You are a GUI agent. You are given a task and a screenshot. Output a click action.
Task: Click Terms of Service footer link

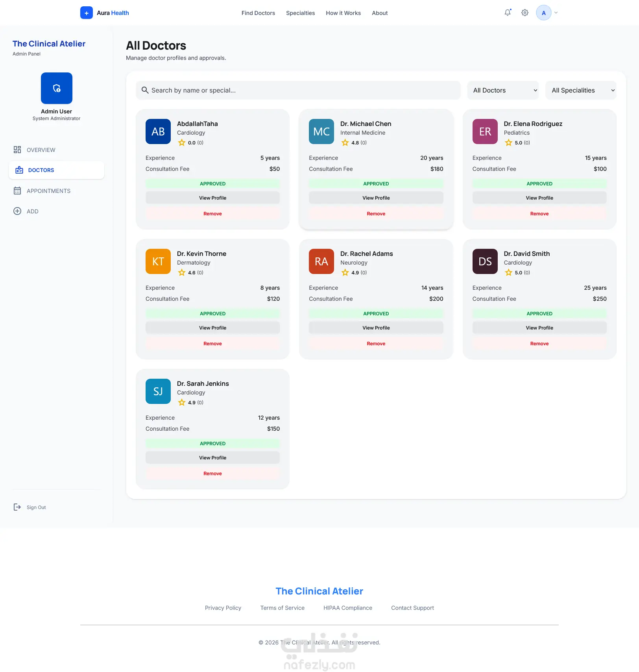click(x=282, y=608)
